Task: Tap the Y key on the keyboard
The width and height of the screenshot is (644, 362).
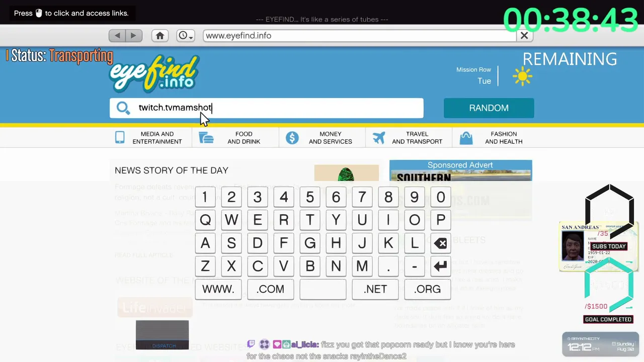Action: pyautogui.click(x=336, y=220)
